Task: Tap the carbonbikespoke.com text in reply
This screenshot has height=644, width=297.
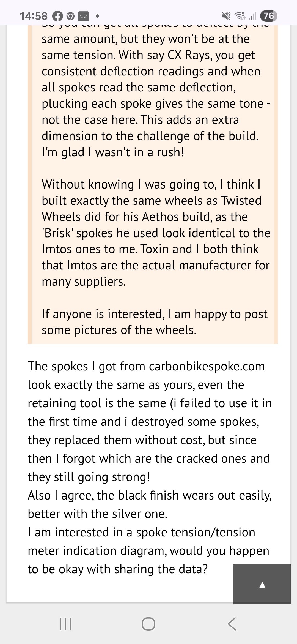Action: 207,366
